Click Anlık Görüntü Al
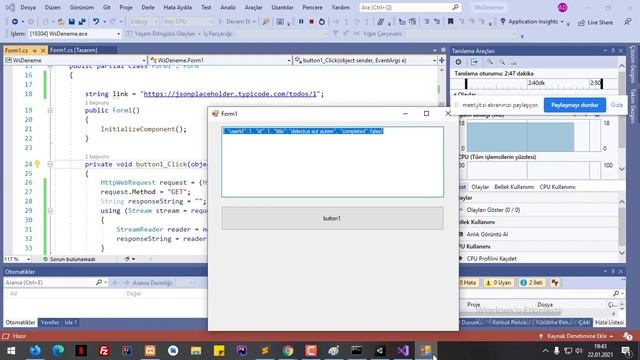Screen dimensions: 640x360 [487, 234]
